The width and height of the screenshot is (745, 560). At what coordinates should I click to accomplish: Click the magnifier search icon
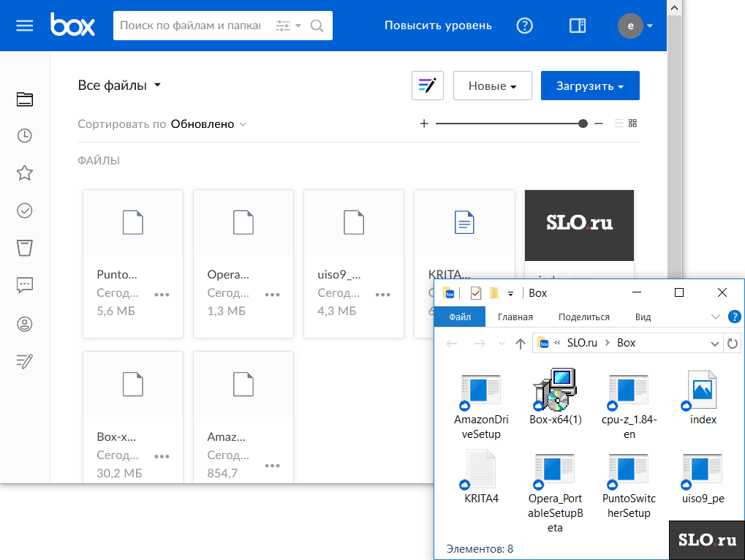pyautogui.click(x=317, y=26)
